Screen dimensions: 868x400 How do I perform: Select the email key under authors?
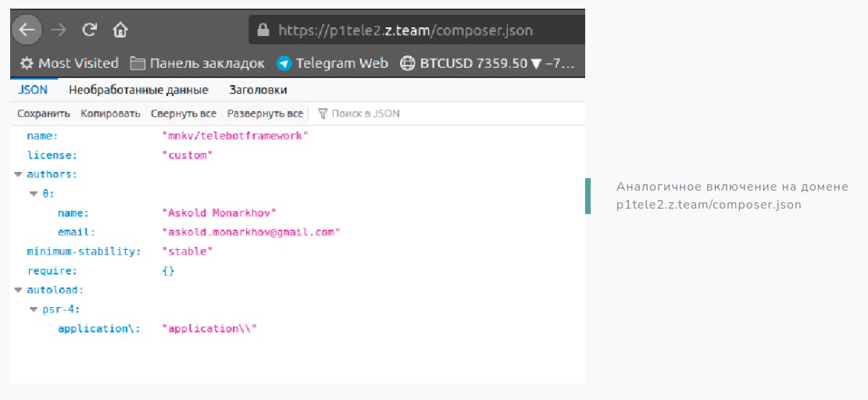77,232
